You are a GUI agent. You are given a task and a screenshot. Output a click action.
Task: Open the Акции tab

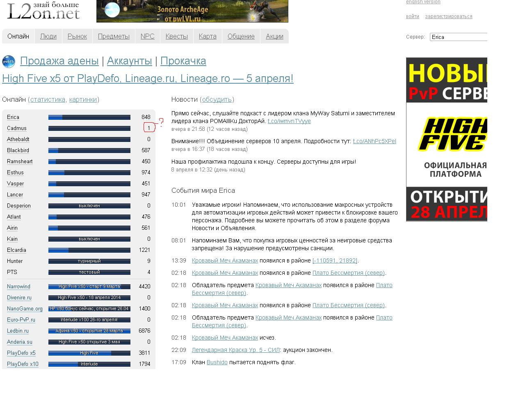pyautogui.click(x=274, y=36)
